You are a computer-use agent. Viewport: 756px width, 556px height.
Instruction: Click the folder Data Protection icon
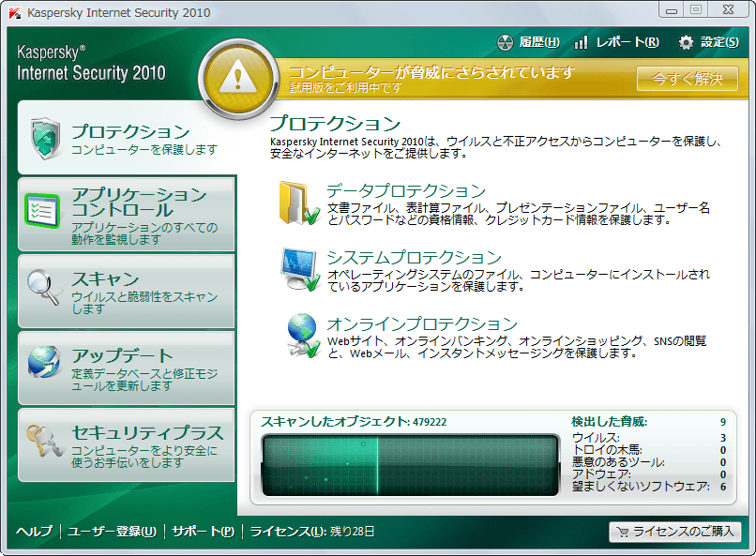(298, 203)
